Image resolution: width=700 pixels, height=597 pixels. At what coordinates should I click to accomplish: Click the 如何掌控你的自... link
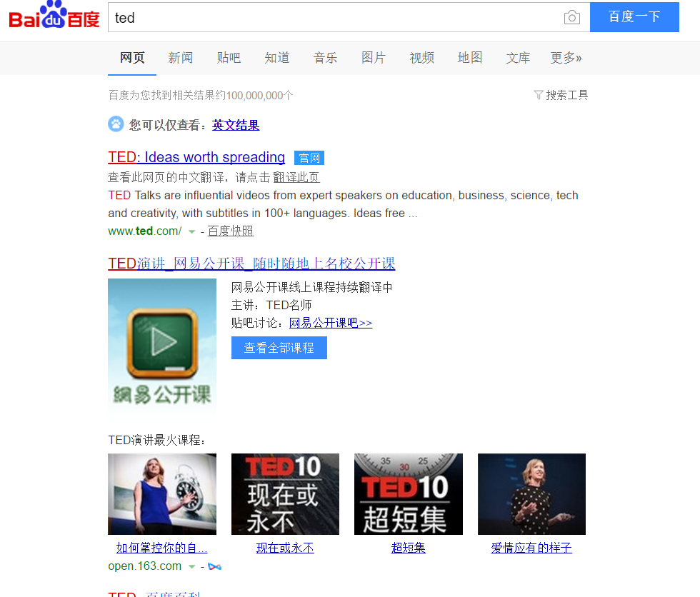pos(161,548)
